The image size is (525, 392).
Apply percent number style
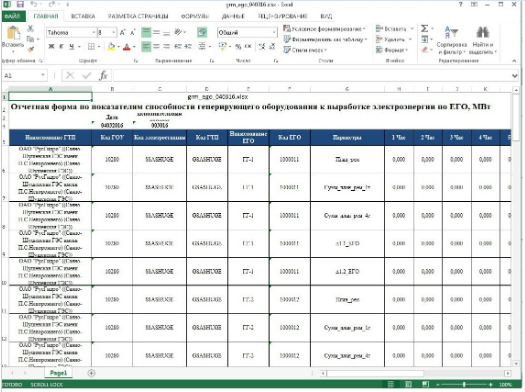tap(238, 47)
